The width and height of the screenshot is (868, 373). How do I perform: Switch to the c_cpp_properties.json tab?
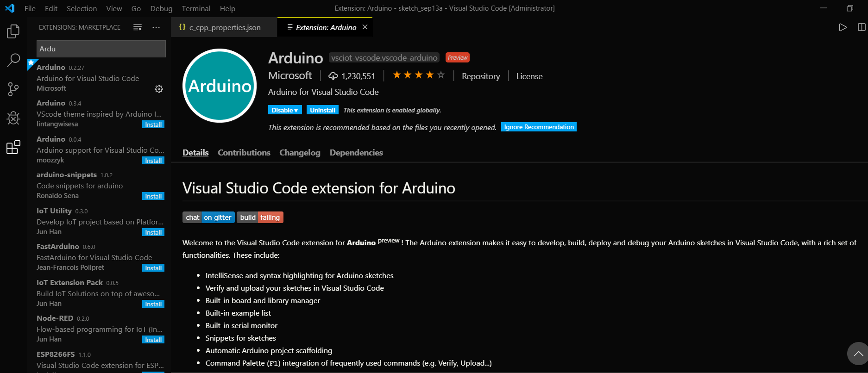(224, 27)
